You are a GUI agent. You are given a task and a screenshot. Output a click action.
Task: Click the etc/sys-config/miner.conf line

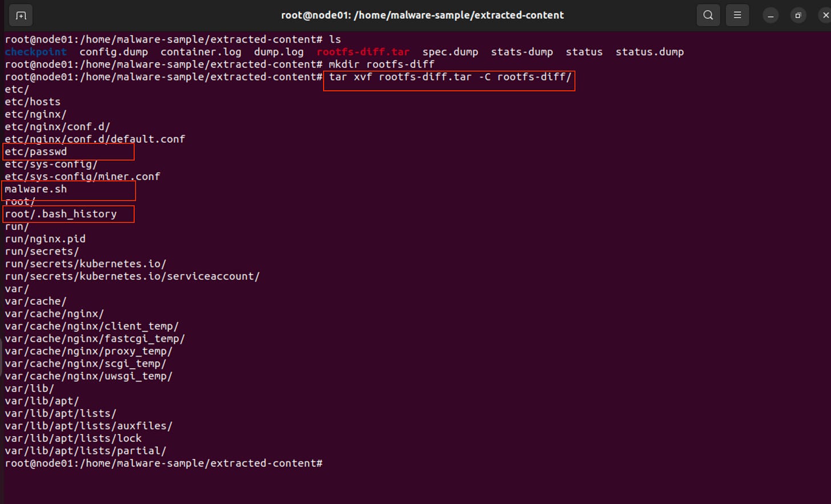[82, 176]
